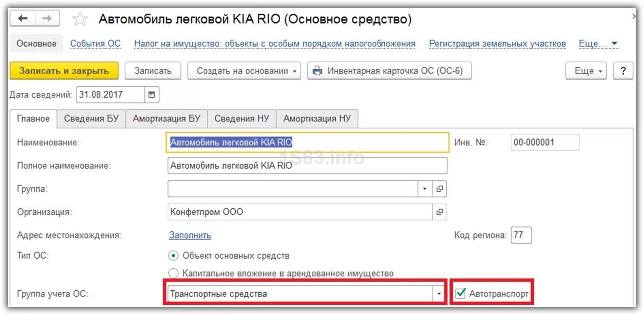Close the form with the top-right X
The width and height of the screenshot is (644, 315).
pos(634,17)
